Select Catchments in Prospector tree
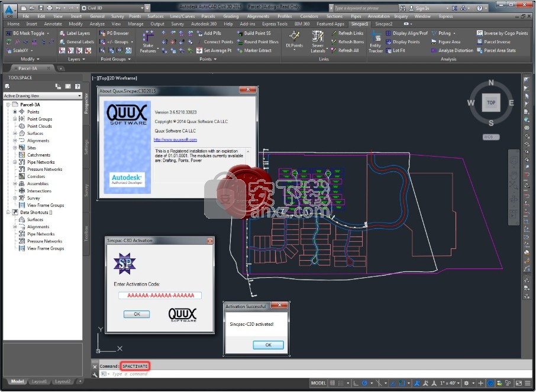Screen dimensions: 536x392 point(38,155)
